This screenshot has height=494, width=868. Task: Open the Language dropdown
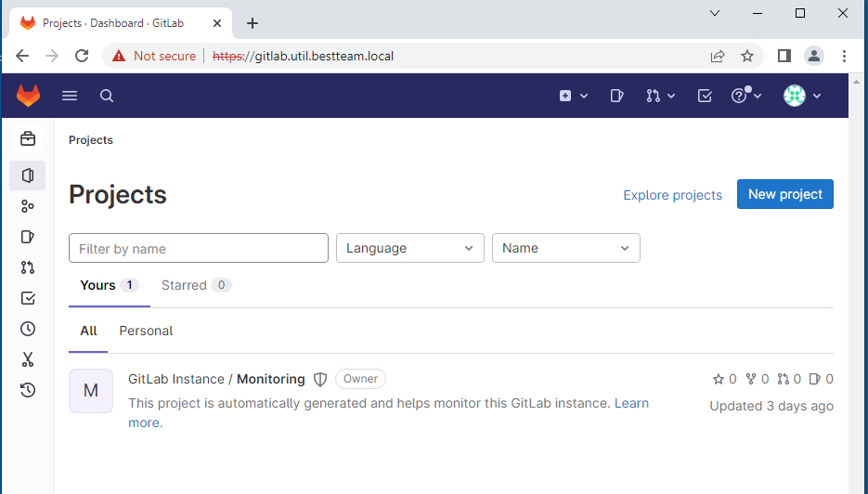point(410,248)
